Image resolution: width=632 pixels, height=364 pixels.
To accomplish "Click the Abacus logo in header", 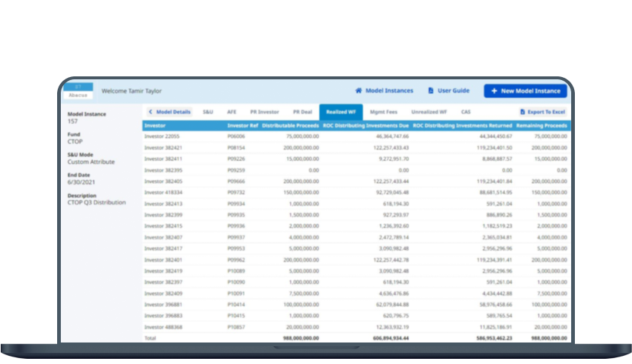I will tap(78, 91).
